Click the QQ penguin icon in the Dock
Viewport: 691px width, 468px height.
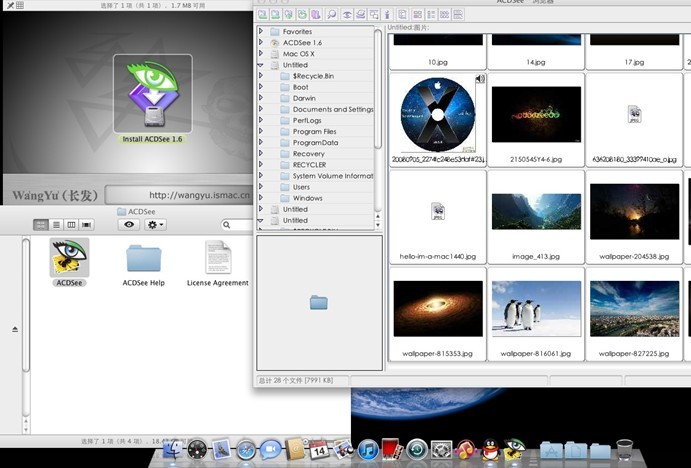click(490, 450)
